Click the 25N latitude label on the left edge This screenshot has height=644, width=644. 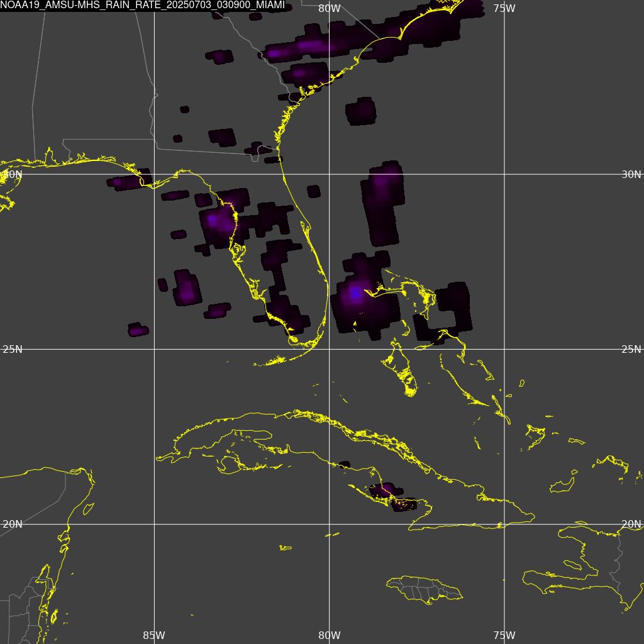click(x=13, y=349)
